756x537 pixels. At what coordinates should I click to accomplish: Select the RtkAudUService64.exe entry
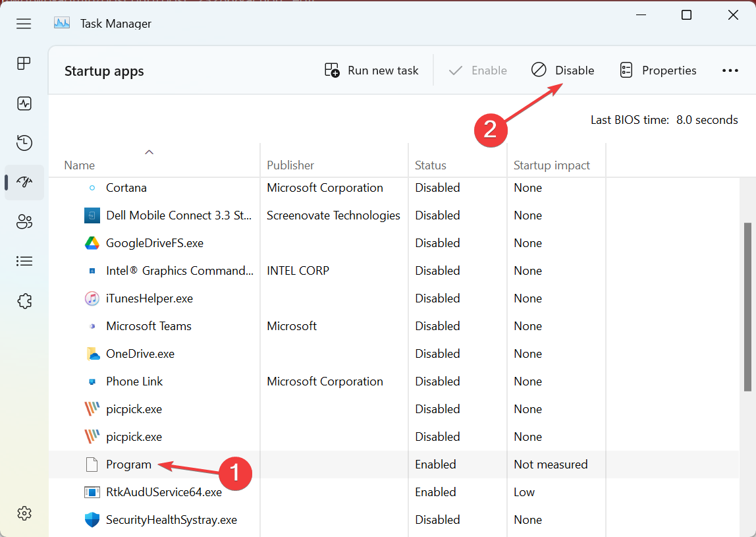164,492
